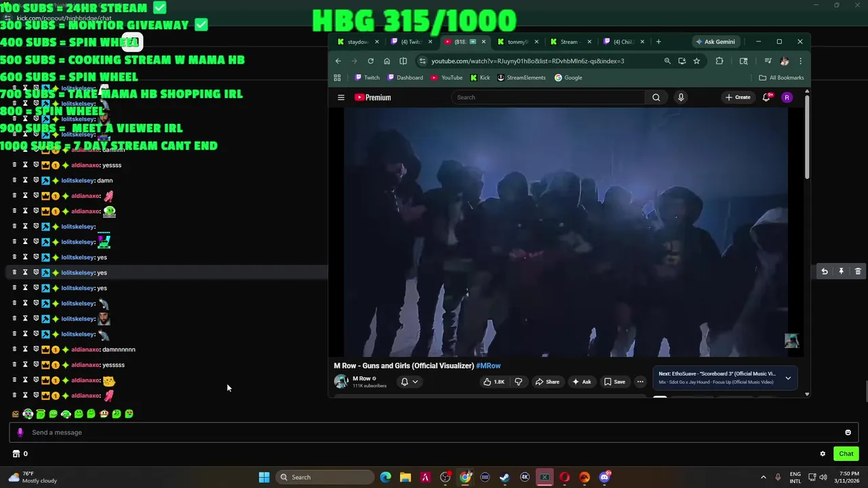Click the YouTube Premium logo

(372, 98)
